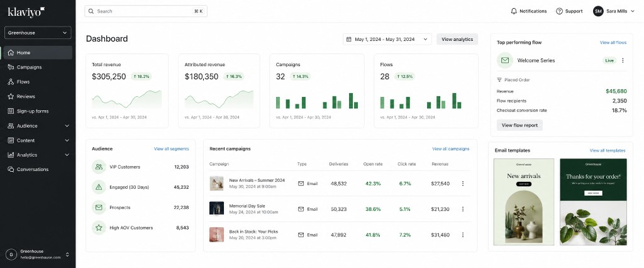
Task: Click the Total revenue line chart
Action: click(x=126, y=99)
